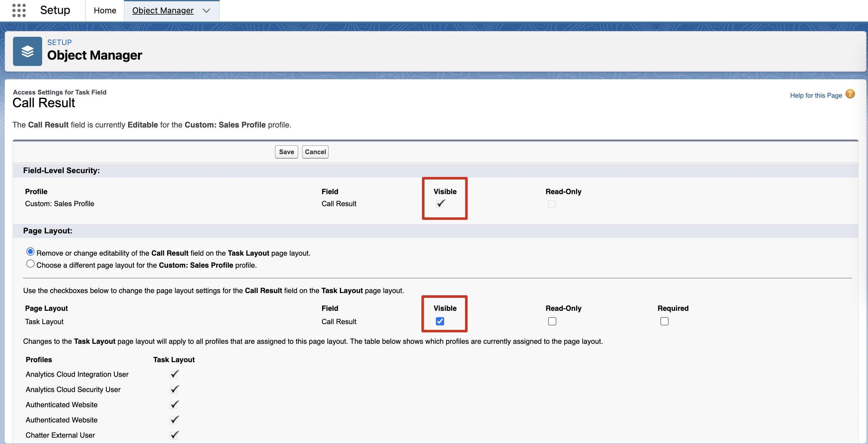Viewport: 868px width, 444px height.
Task: Open the Help for this Page link
Action: pyautogui.click(x=816, y=95)
